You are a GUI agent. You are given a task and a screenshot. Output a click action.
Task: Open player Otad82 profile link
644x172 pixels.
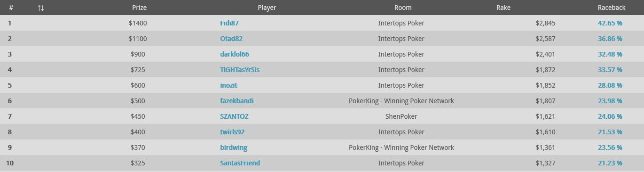click(231, 39)
